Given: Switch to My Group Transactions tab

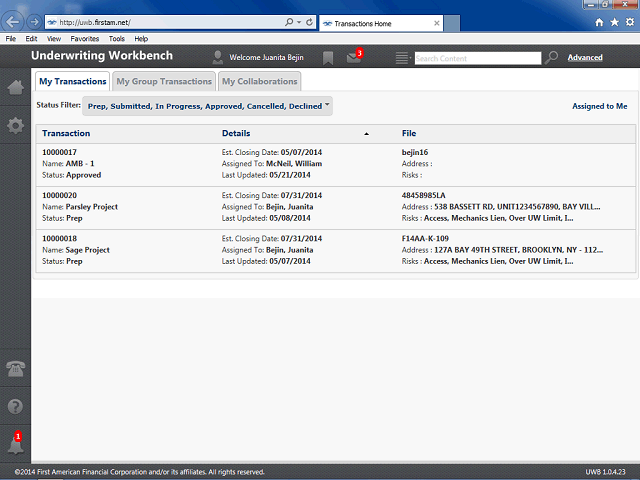Looking at the screenshot, I should [x=164, y=81].
